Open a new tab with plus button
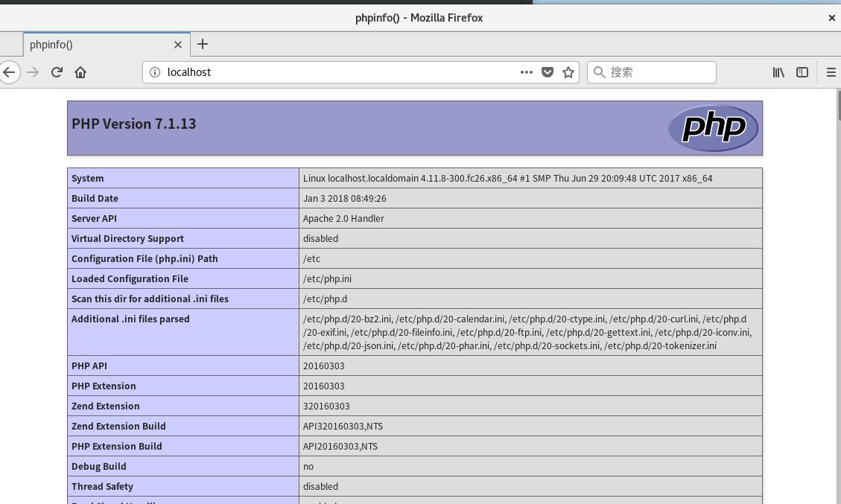This screenshot has height=504, width=841. point(202,44)
